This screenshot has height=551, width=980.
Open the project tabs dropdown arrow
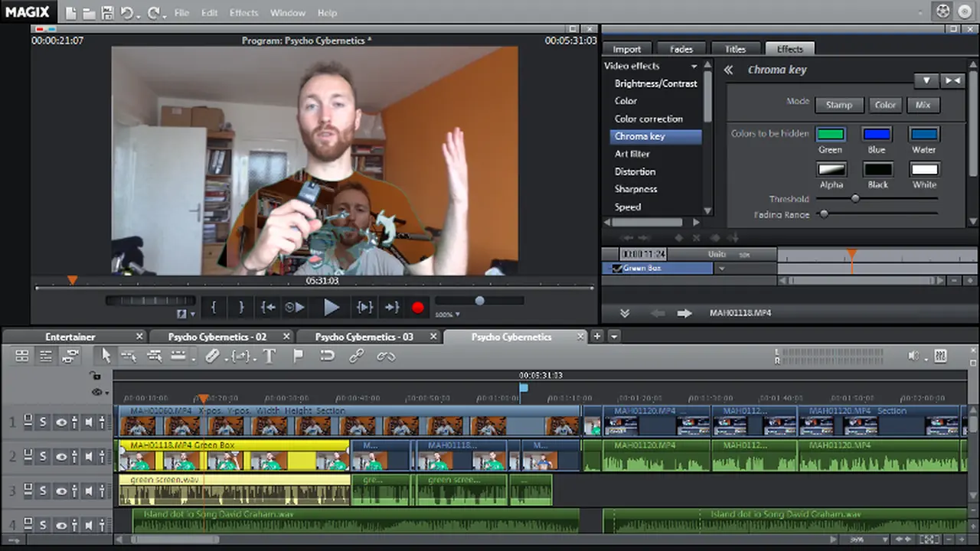click(614, 336)
